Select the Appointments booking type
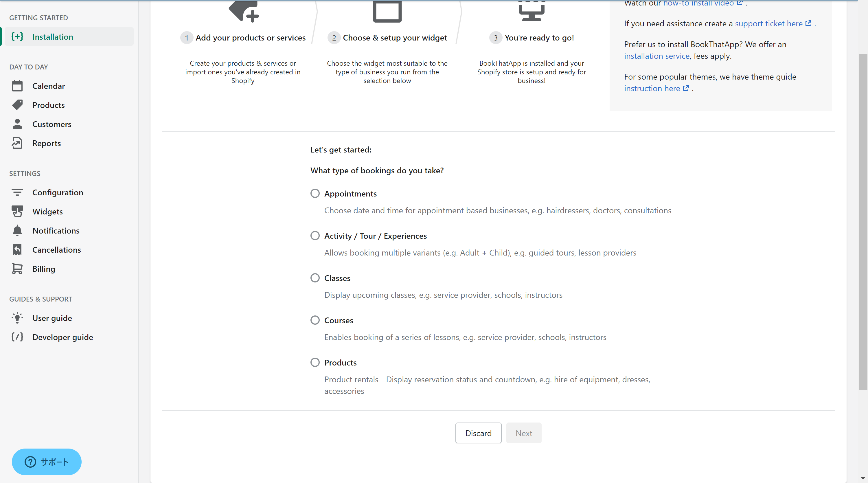 315,194
